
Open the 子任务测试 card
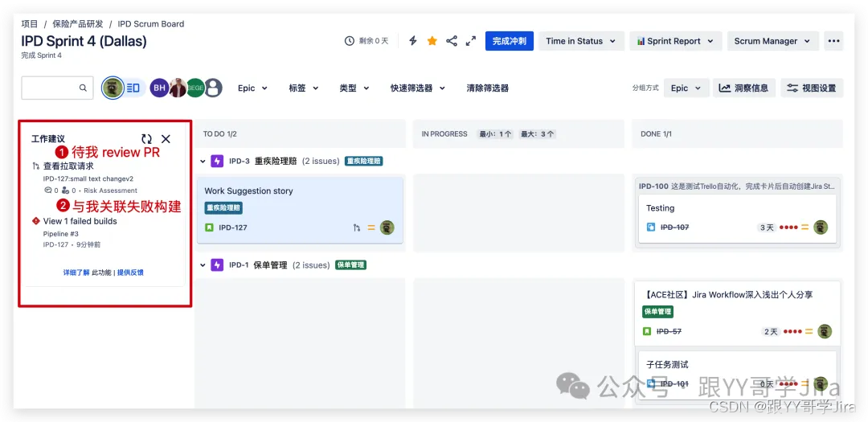[x=737, y=374]
